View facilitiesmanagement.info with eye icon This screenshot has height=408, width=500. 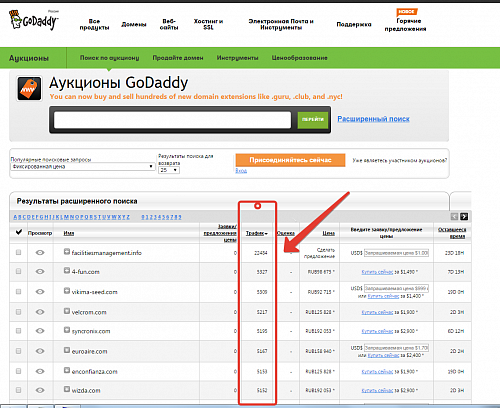click(40, 253)
